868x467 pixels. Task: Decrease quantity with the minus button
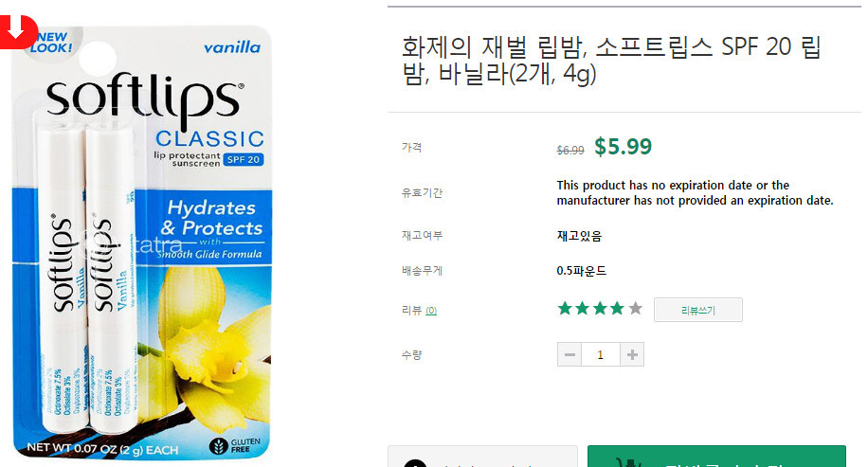[570, 354]
